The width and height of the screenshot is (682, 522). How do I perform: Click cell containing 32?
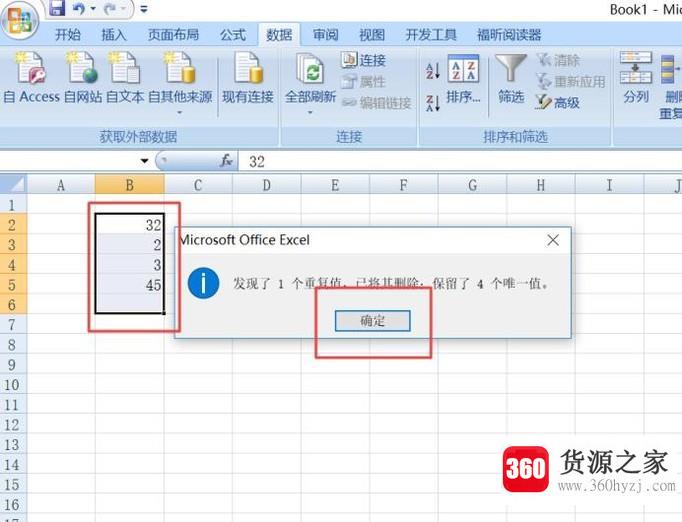pos(130,224)
